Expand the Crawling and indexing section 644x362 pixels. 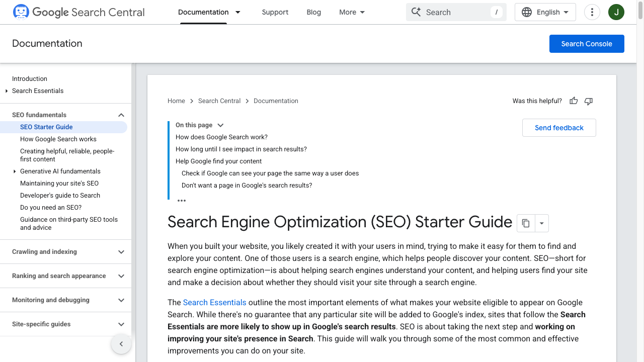point(121,252)
